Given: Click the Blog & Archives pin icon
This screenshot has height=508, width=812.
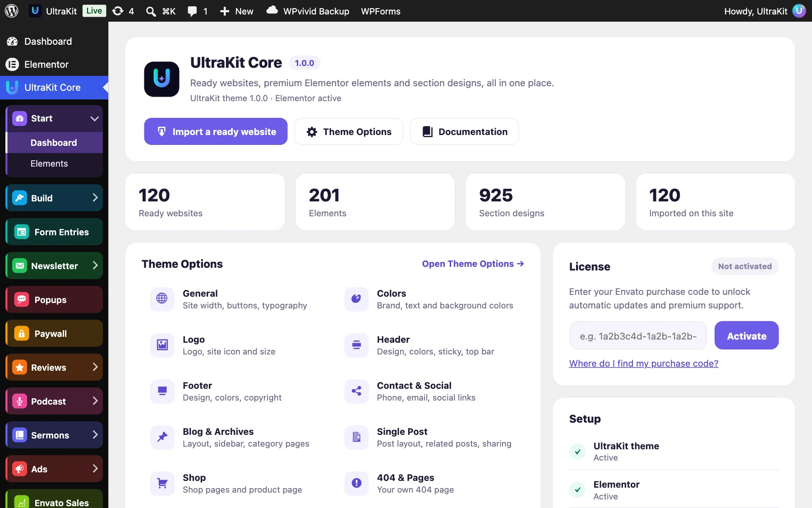Looking at the screenshot, I should coord(162,437).
